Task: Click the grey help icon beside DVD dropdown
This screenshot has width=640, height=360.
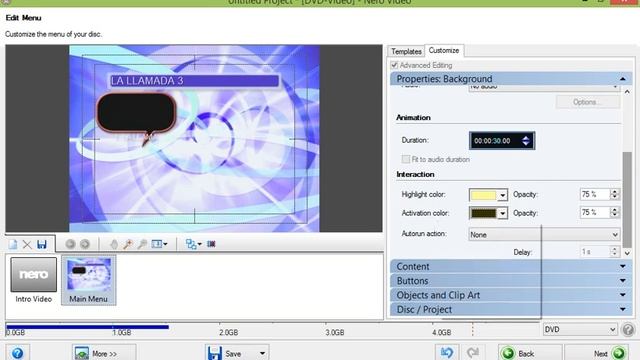Action: [628, 329]
